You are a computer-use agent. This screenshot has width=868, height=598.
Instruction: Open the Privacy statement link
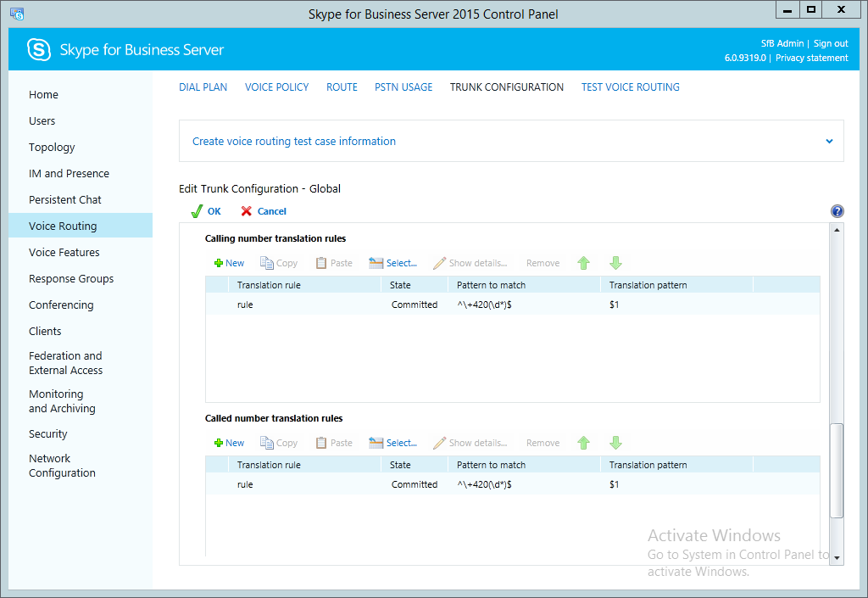pos(811,58)
